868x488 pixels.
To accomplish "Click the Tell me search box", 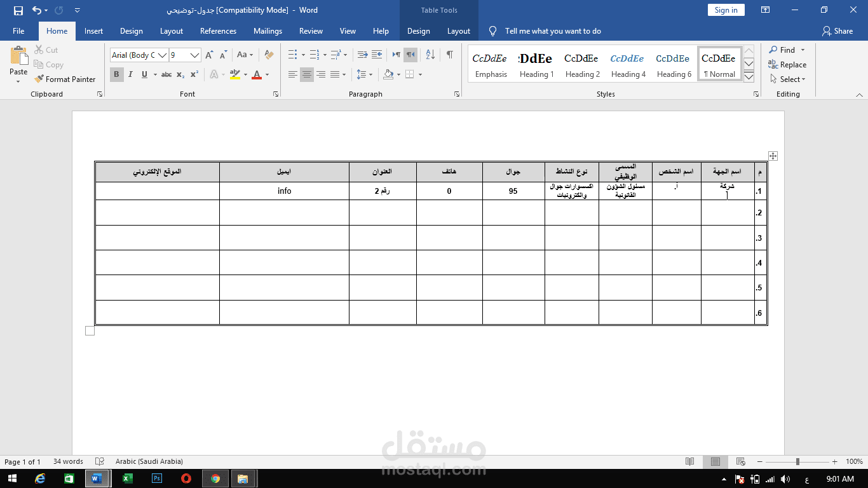I will (x=553, y=31).
